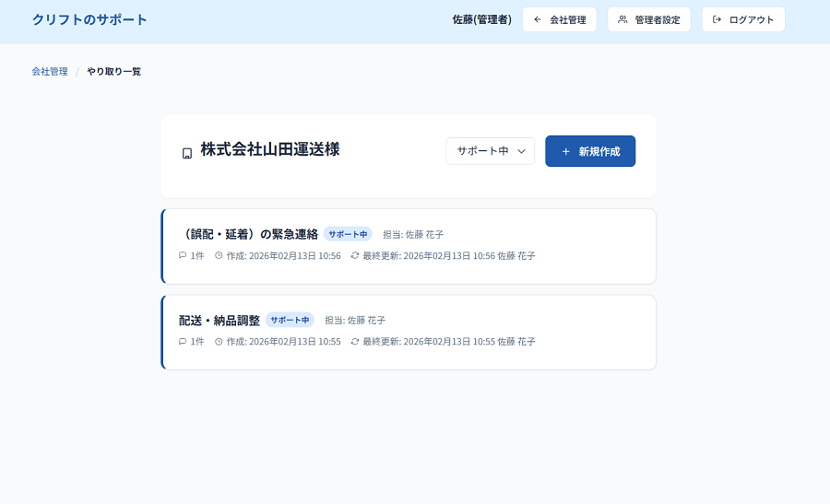Click the plus icon in 新規作成 button
Viewport: 830px width, 504px height.
coord(566,151)
